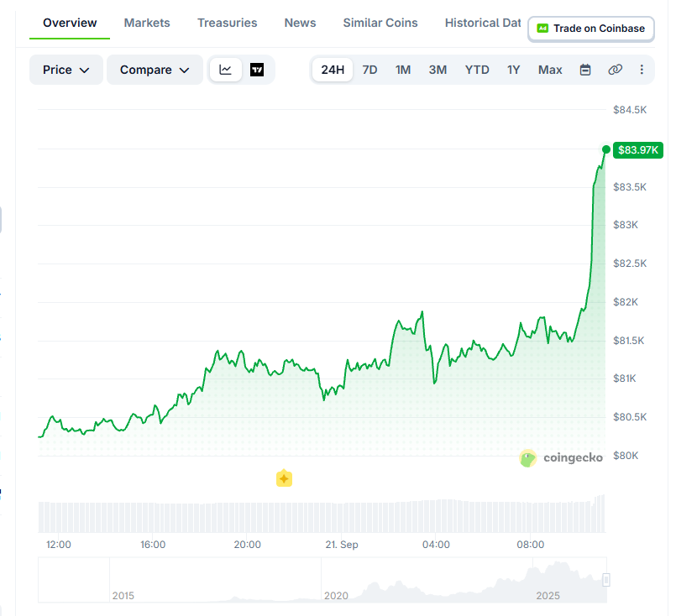
Task: Go to the Similar Coins tab
Action: click(x=380, y=23)
